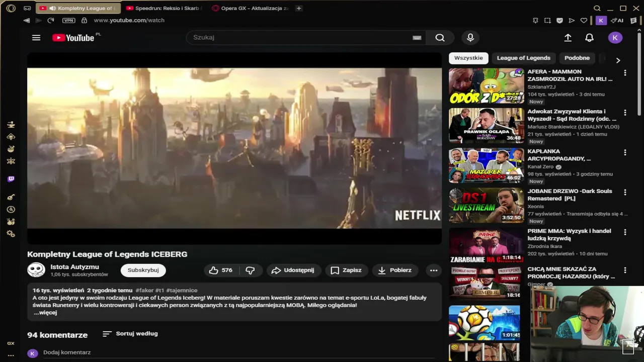Open options for JOBANE DRZEWO video

tap(625, 192)
